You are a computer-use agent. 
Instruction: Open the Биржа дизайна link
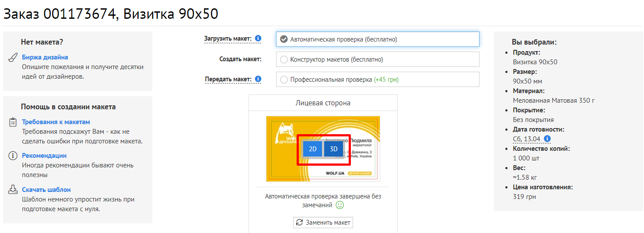(45, 57)
